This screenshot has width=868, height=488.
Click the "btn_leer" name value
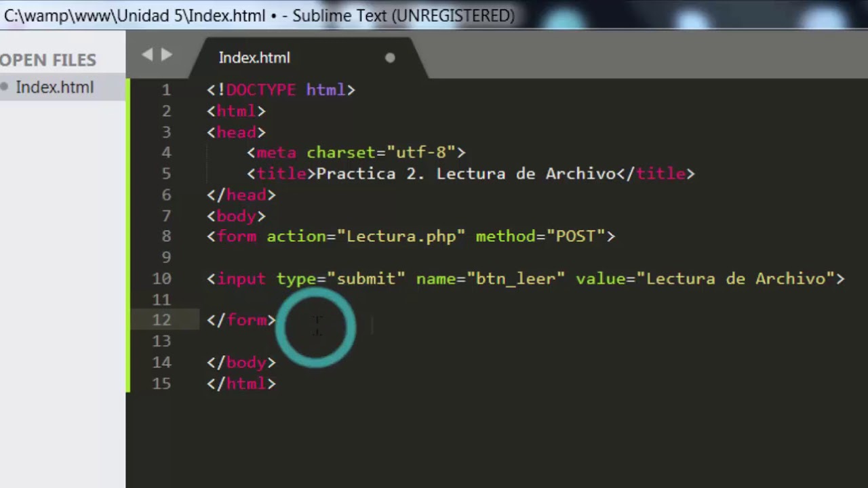515,279
